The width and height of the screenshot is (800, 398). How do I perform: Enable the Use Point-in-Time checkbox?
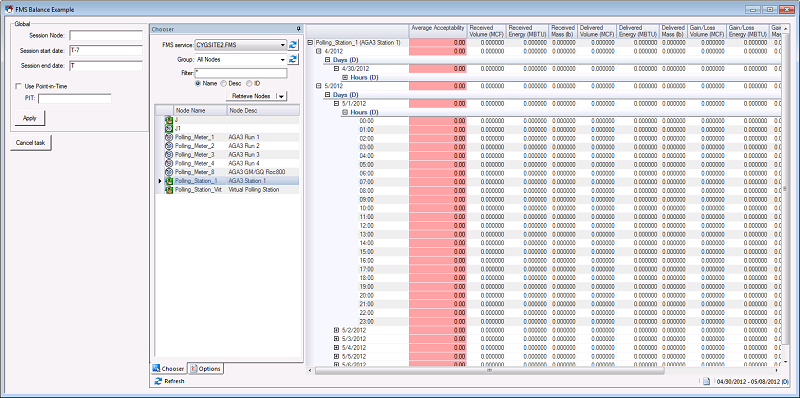18,86
